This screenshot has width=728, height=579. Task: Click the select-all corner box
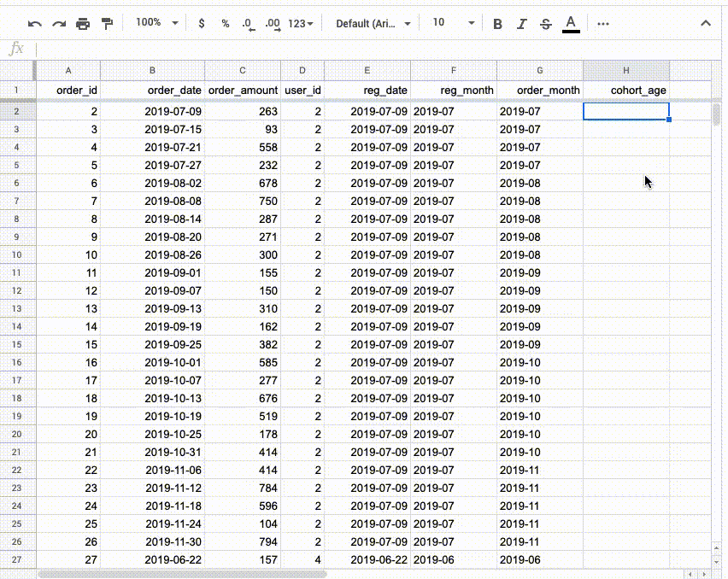coord(17,71)
